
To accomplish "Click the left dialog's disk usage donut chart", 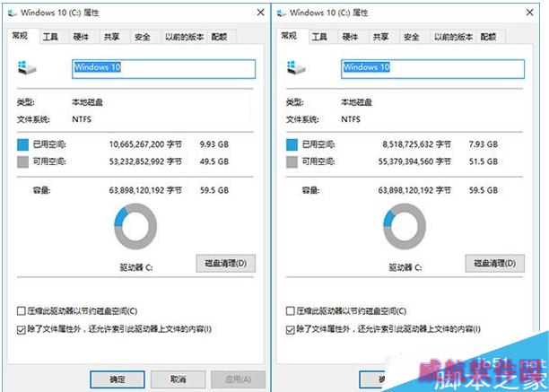I will 135,226.
